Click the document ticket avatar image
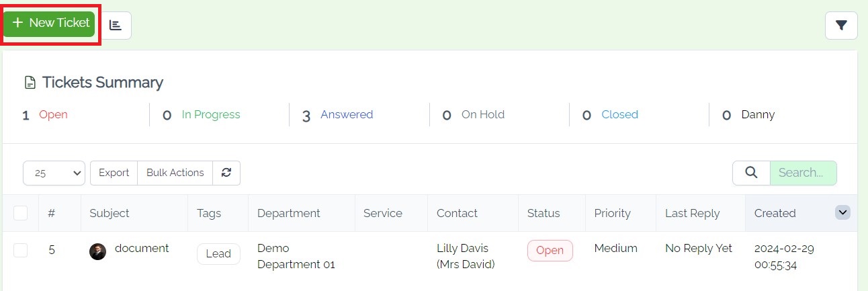 (97, 252)
